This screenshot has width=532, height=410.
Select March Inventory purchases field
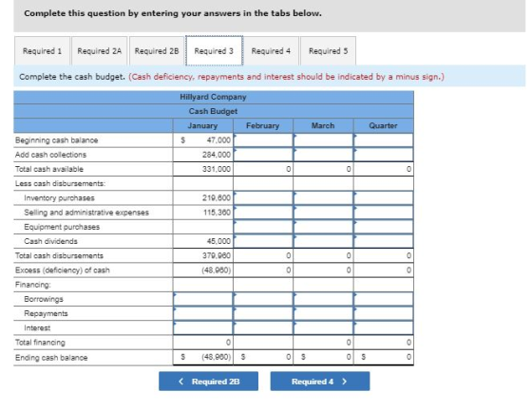click(323, 198)
